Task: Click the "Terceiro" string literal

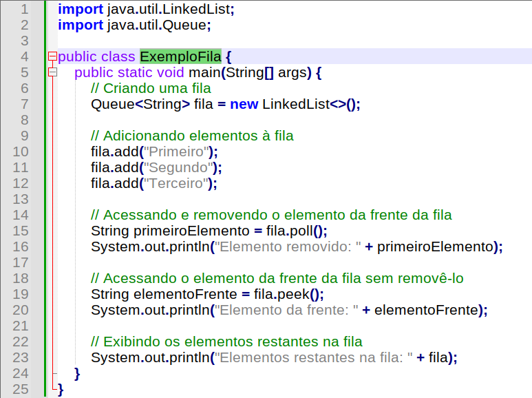Action: click(178, 183)
